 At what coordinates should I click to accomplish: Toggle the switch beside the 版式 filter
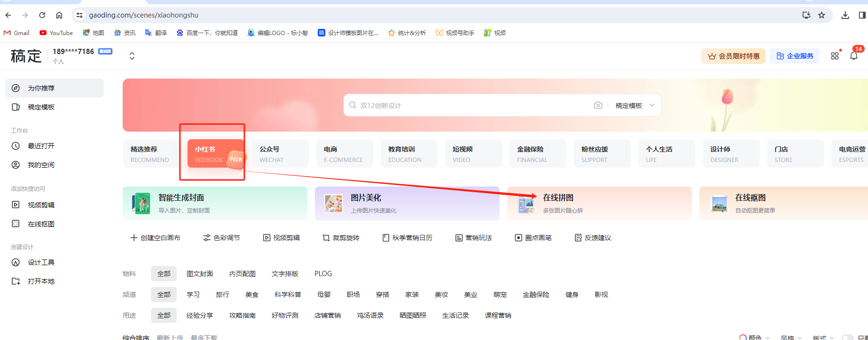click(x=848, y=337)
